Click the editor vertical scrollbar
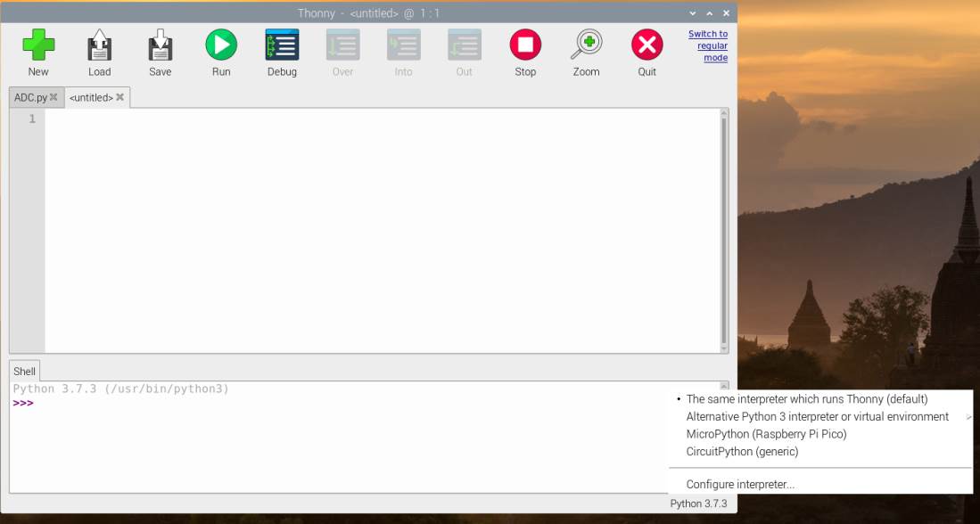 [x=724, y=231]
